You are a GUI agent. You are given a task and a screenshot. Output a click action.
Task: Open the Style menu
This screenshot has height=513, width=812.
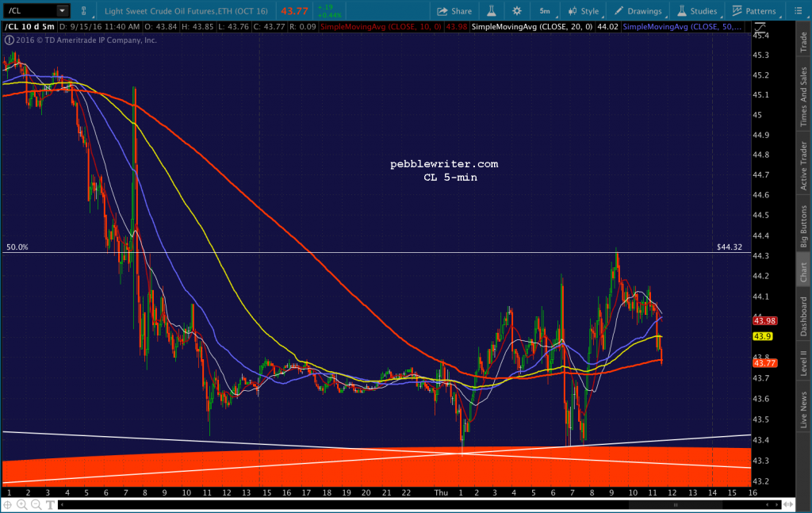click(x=584, y=11)
